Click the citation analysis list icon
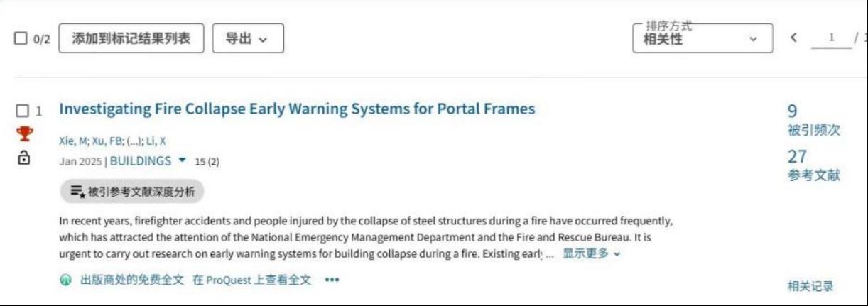This screenshot has width=868, height=306. [x=77, y=191]
